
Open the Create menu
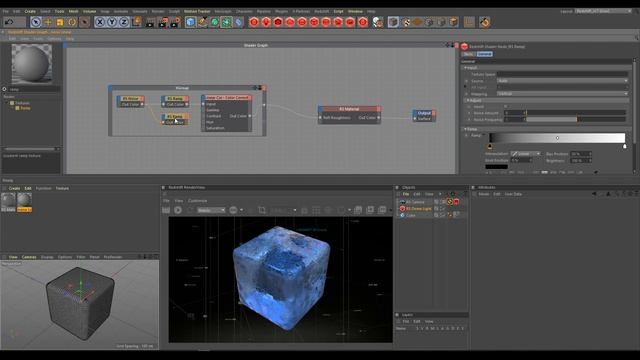pyautogui.click(x=30, y=11)
